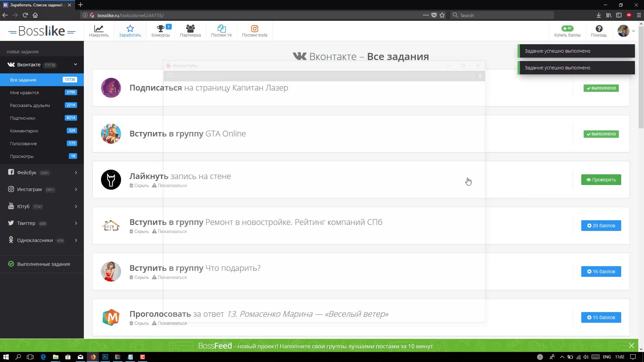The height and width of the screenshot is (362, 644).
Task: Open the Помощь help icon
Action: pyautogui.click(x=599, y=31)
